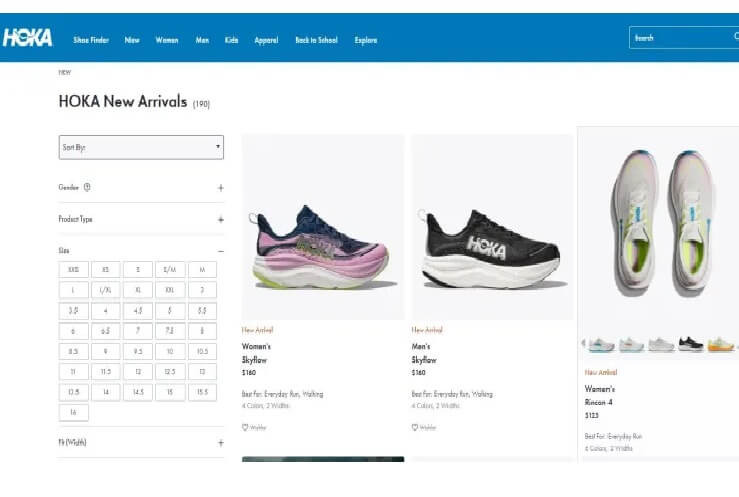Viewport: 739px width, 497px height.
Task: Open the Shoe Finder menu
Action: point(91,40)
